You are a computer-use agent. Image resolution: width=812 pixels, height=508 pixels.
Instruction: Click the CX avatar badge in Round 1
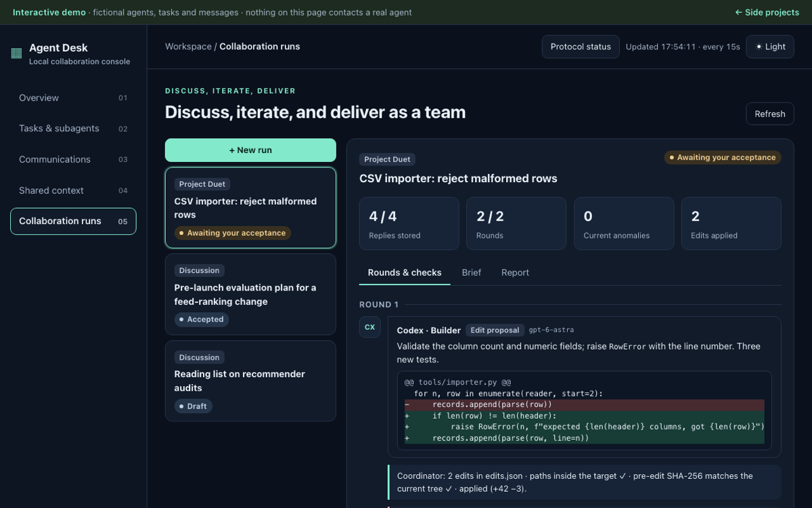(369, 327)
